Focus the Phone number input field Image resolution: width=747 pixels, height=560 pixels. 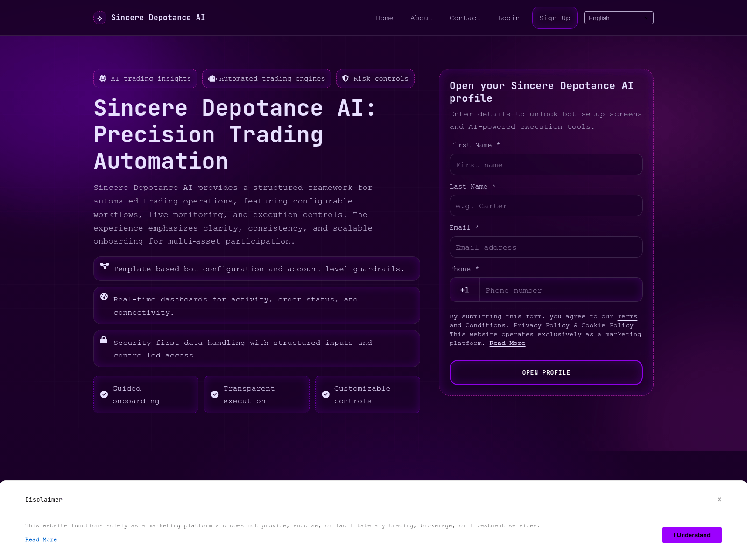pyautogui.click(x=561, y=290)
